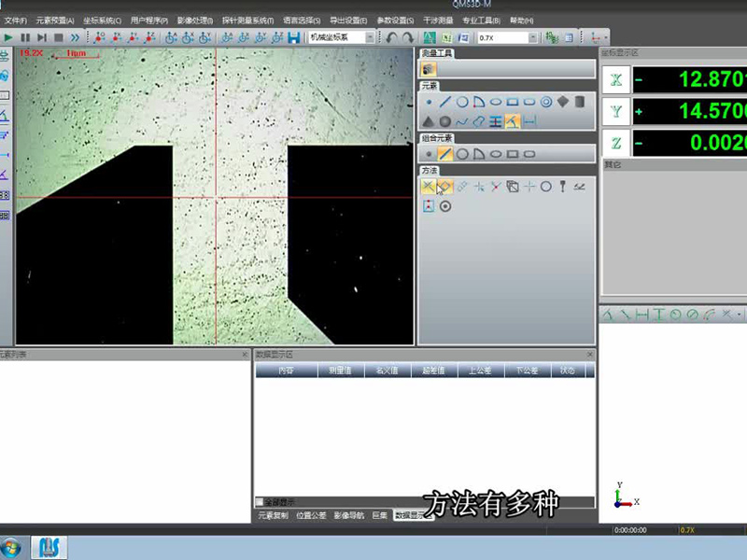Switch to the 影像导航 tab
Screen dimensions: 747x560
tap(349, 515)
